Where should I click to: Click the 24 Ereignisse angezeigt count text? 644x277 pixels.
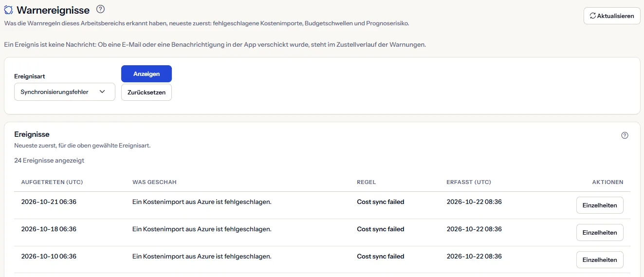pos(49,160)
